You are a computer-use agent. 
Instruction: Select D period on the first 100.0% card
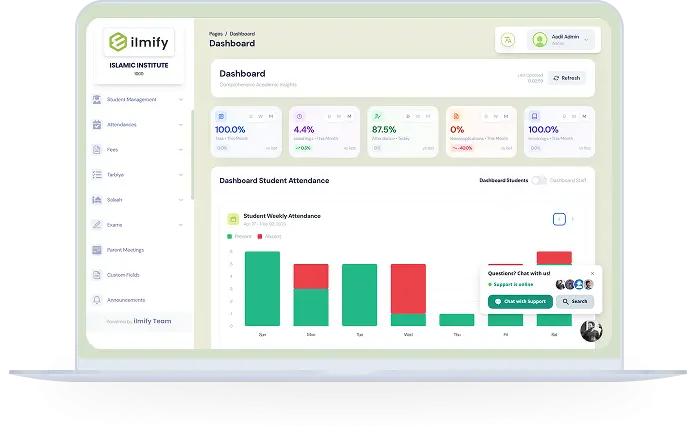pyautogui.click(x=251, y=117)
